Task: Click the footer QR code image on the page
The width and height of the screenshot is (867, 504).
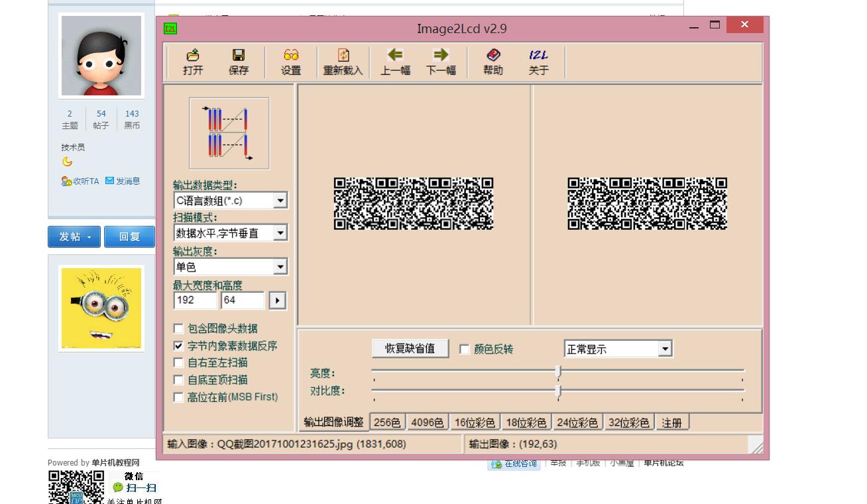Action: click(x=76, y=487)
